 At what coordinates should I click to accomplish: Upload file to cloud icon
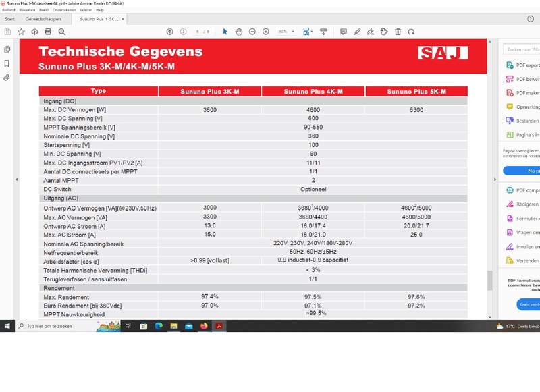pyautogui.click(x=34, y=32)
